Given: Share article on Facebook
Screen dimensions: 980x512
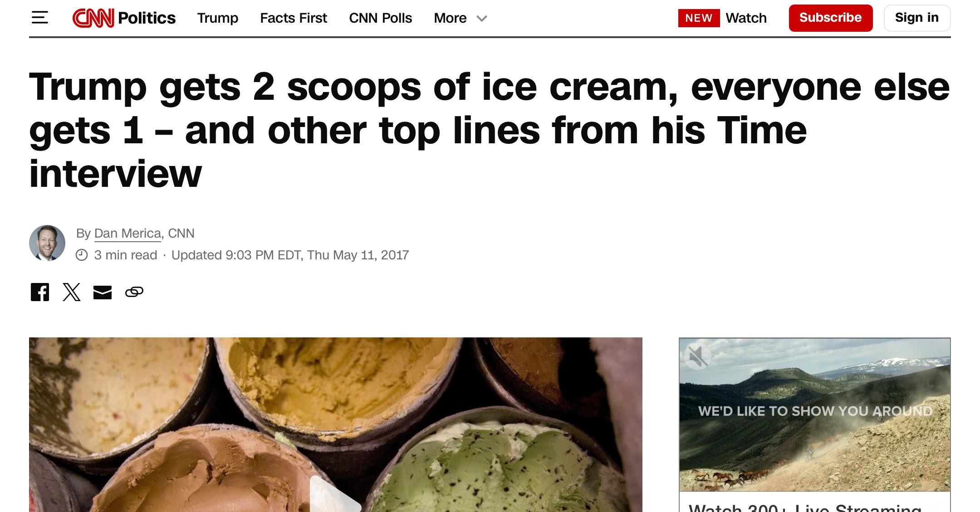Looking at the screenshot, I should 40,292.
